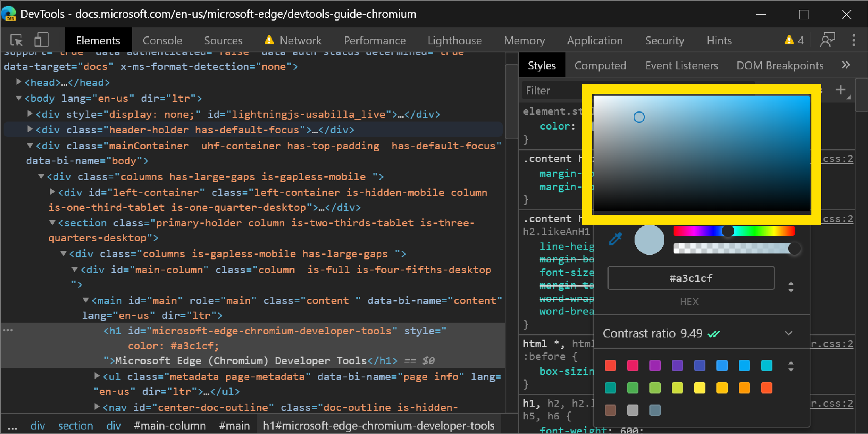Image resolution: width=868 pixels, height=434 pixels.
Task: Click the Event Listeners tab
Action: click(682, 66)
